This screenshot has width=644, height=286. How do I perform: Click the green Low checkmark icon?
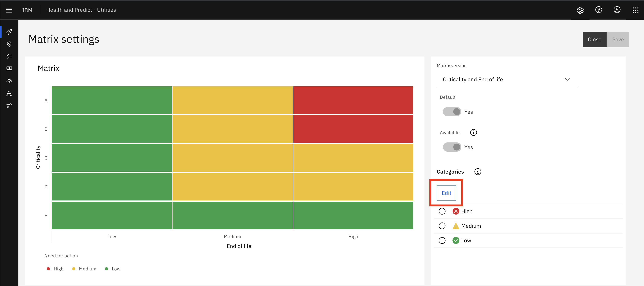(456, 240)
